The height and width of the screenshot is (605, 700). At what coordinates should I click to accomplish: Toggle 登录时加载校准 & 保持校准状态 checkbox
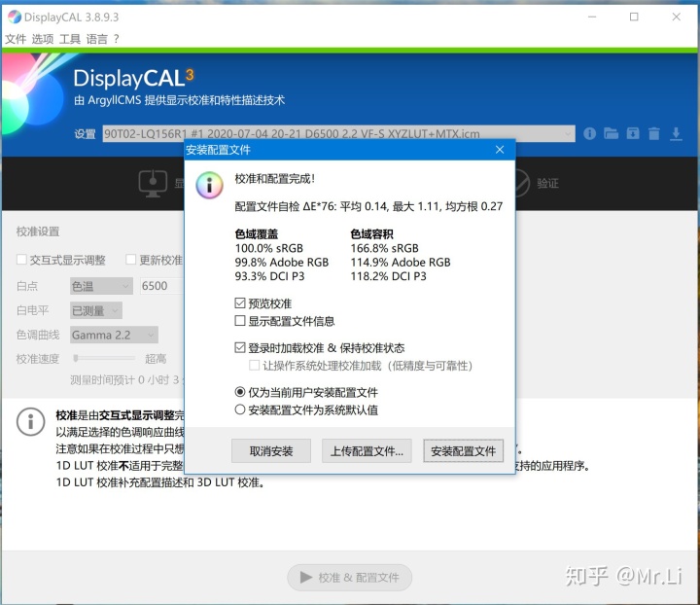240,348
